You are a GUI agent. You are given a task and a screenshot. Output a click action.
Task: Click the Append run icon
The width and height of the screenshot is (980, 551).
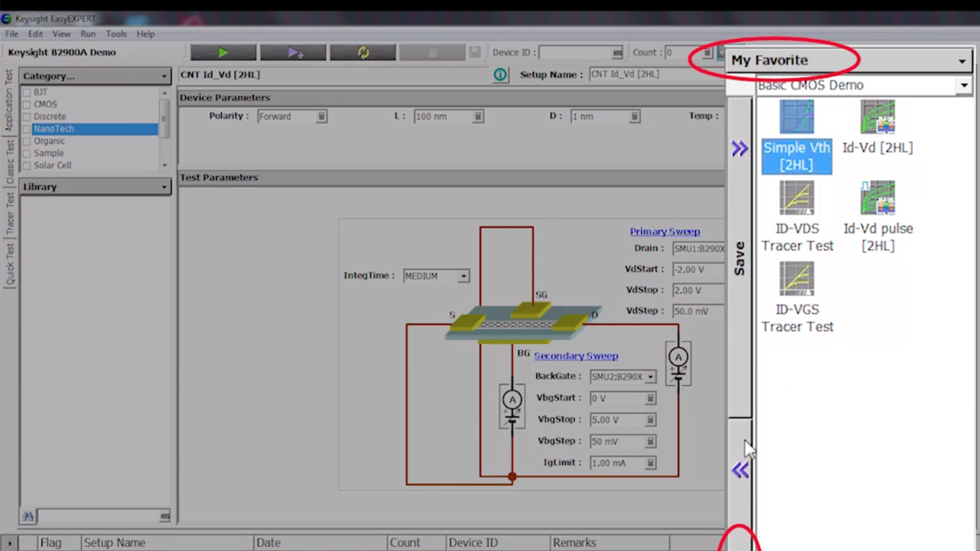pos(295,52)
